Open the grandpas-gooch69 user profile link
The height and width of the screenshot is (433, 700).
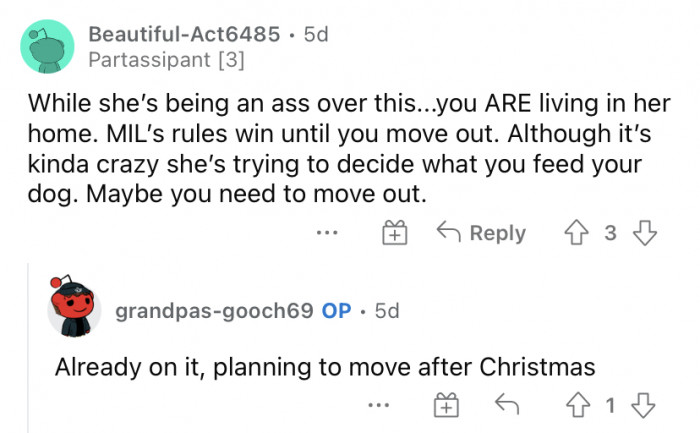(x=214, y=311)
